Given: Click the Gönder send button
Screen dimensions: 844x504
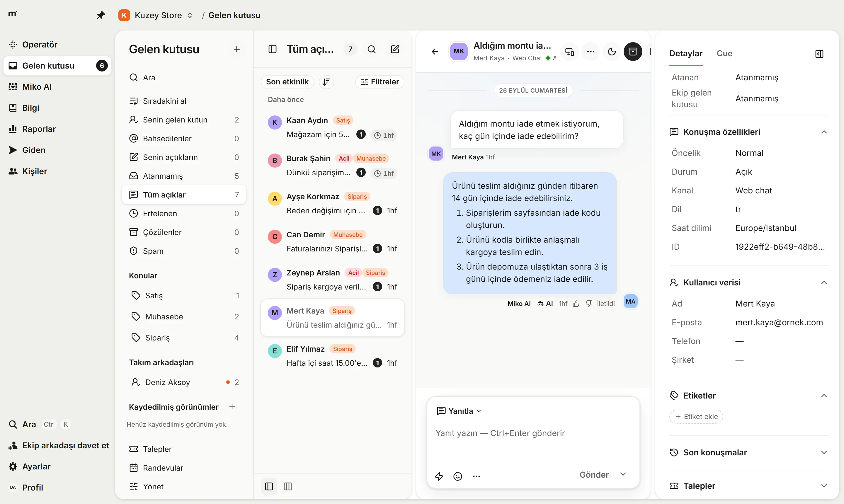Looking at the screenshot, I should point(594,474).
